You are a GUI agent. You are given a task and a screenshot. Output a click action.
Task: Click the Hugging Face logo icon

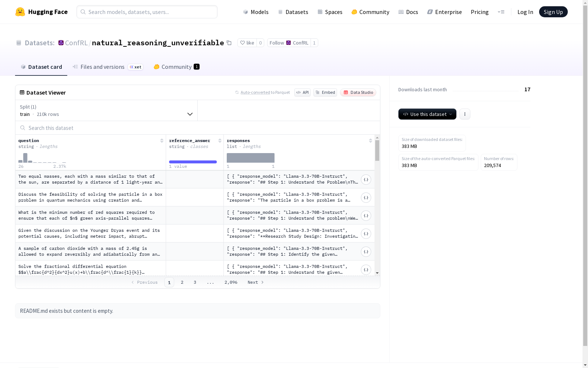pos(20,12)
